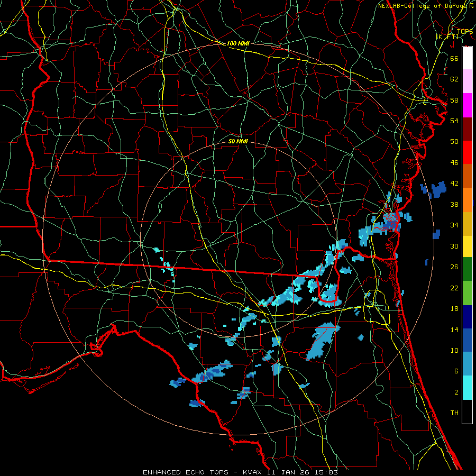476x476 pixels.
Task: Click the 100 NMI range ring label
Action: [x=238, y=43]
